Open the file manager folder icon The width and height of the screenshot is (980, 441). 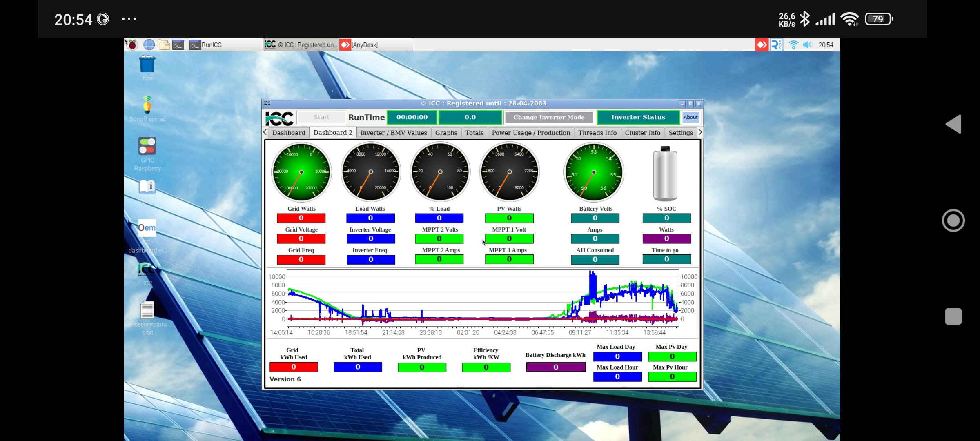(164, 45)
